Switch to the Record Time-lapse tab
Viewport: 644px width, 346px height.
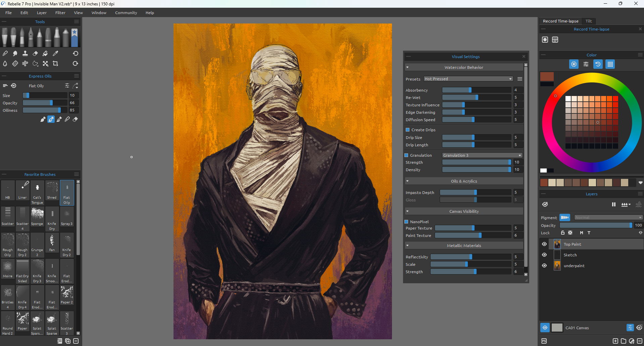560,21
